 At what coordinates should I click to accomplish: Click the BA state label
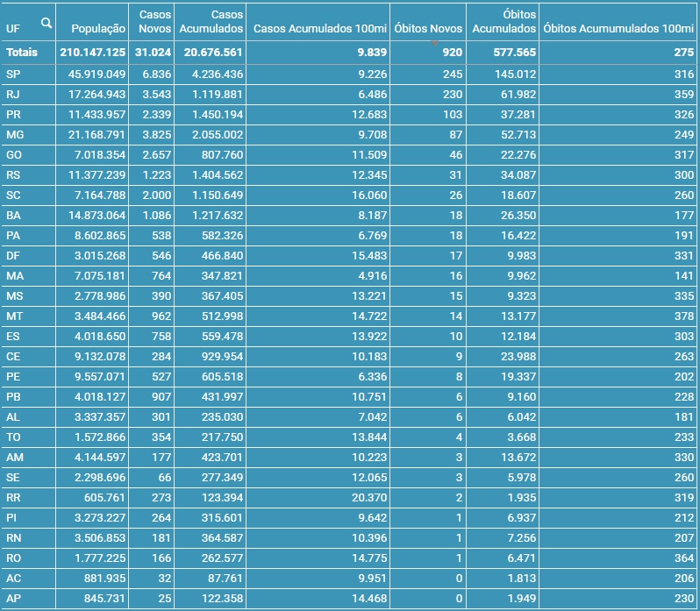tap(13, 216)
